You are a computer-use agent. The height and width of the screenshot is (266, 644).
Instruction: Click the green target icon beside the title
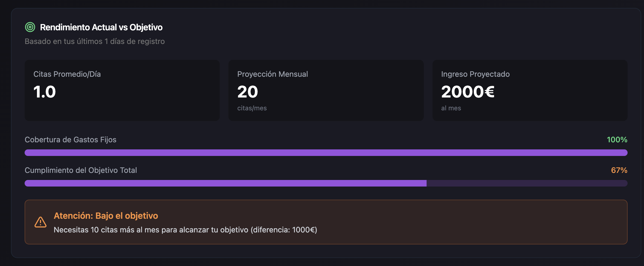click(x=30, y=27)
